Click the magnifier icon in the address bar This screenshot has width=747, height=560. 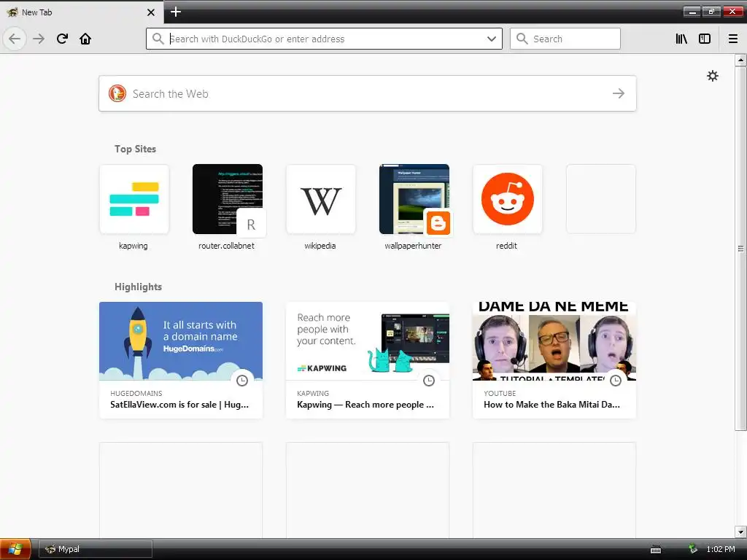point(158,39)
